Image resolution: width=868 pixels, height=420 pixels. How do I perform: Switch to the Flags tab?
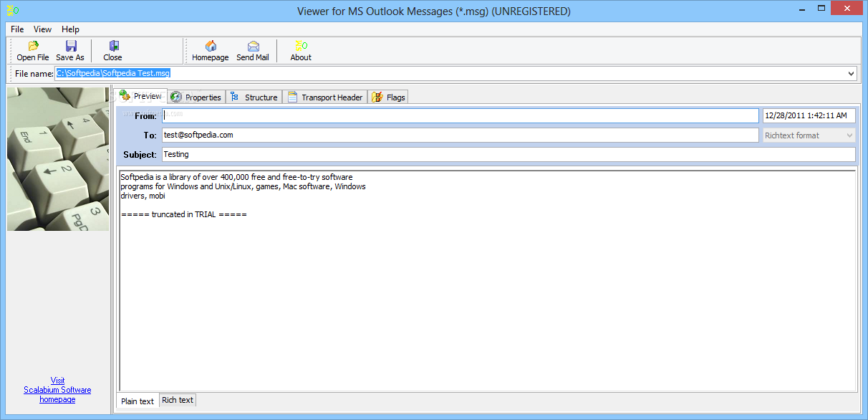click(x=388, y=97)
